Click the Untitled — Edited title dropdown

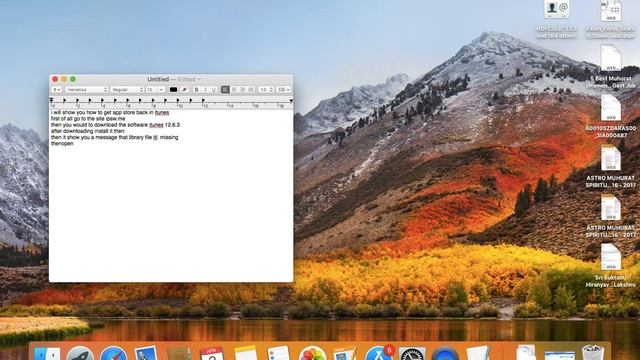coord(174,79)
